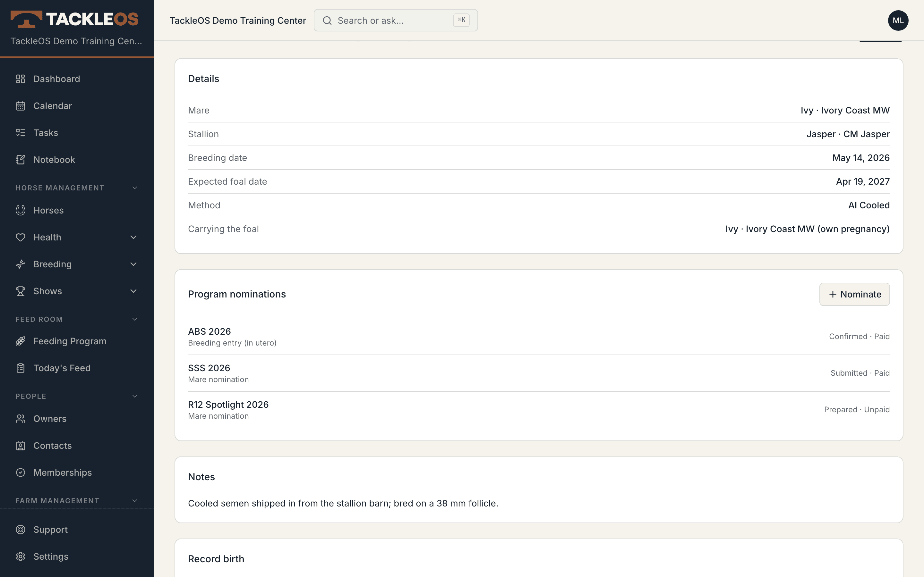Open the ML user avatar menu

[x=898, y=20]
